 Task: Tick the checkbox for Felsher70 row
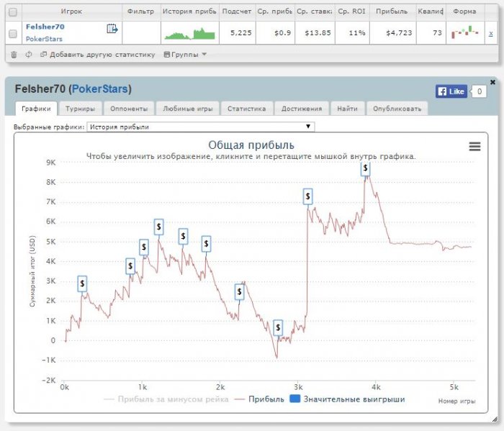(13, 33)
